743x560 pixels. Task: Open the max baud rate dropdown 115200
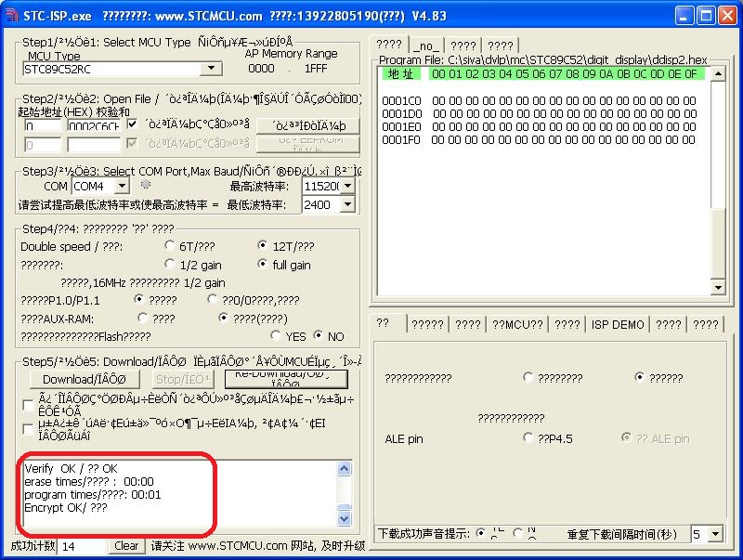point(347,186)
